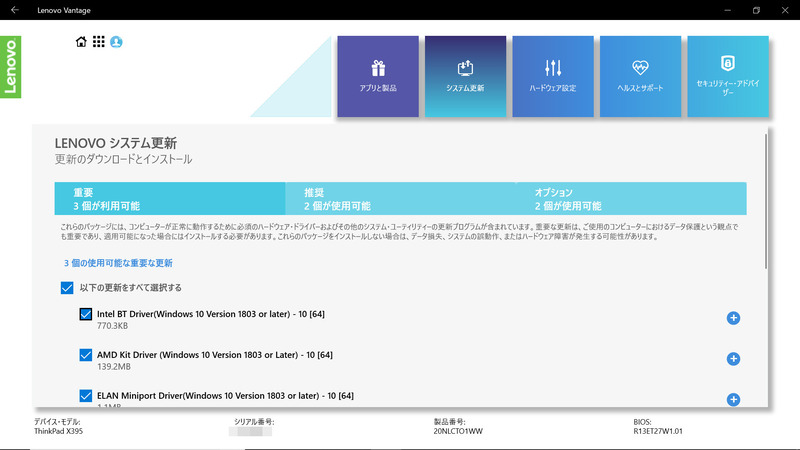Click the 20NLCTO1WW product number text
The height and width of the screenshot is (450, 800).
(458, 431)
